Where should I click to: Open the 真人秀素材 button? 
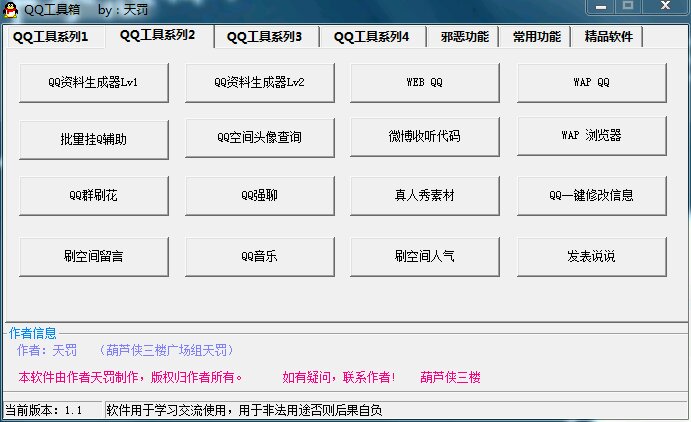point(425,196)
